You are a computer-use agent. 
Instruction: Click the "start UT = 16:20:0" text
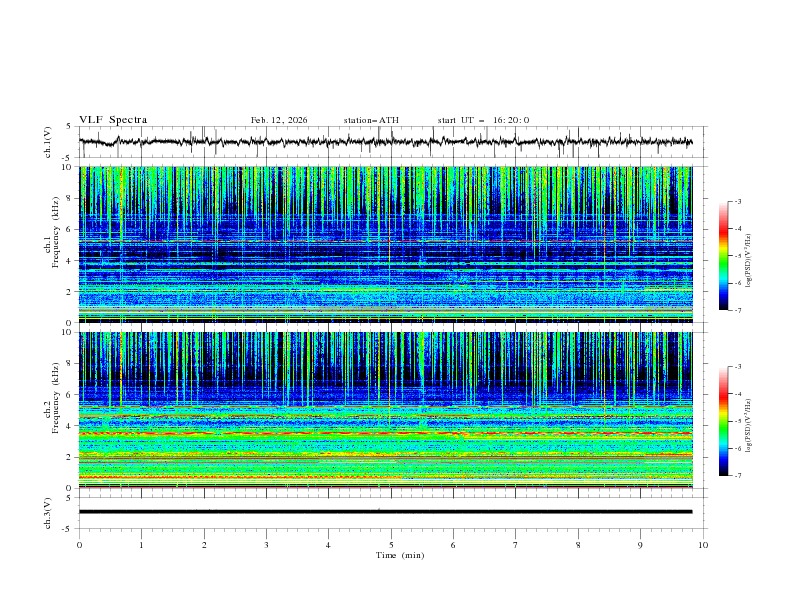tap(483, 120)
